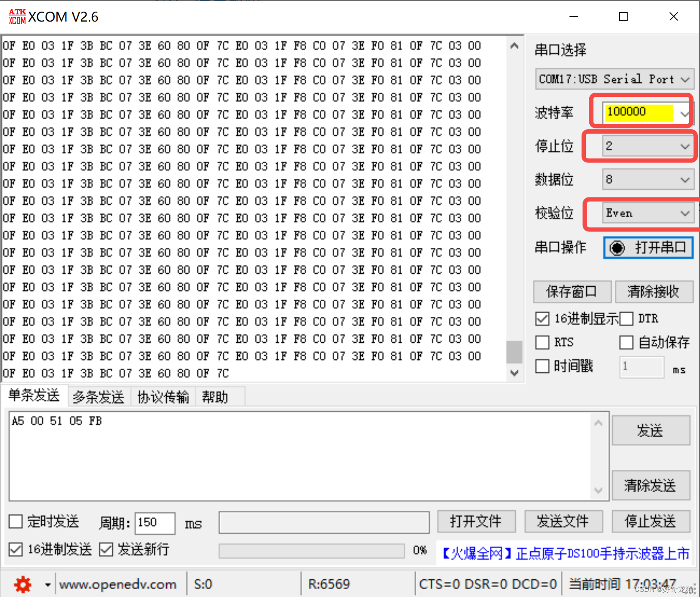Enable the RTS checkbox

[542, 342]
